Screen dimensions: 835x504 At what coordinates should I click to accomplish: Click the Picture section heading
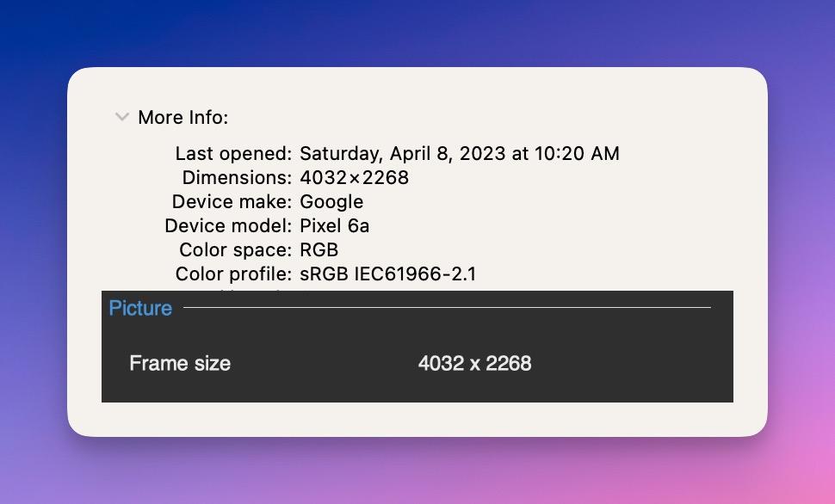tap(140, 308)
